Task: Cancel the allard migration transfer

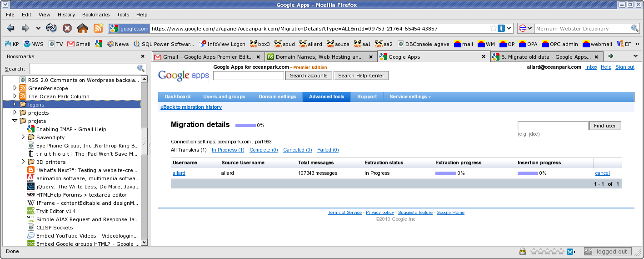Action: pyautogui.click(x=602, y=173)
